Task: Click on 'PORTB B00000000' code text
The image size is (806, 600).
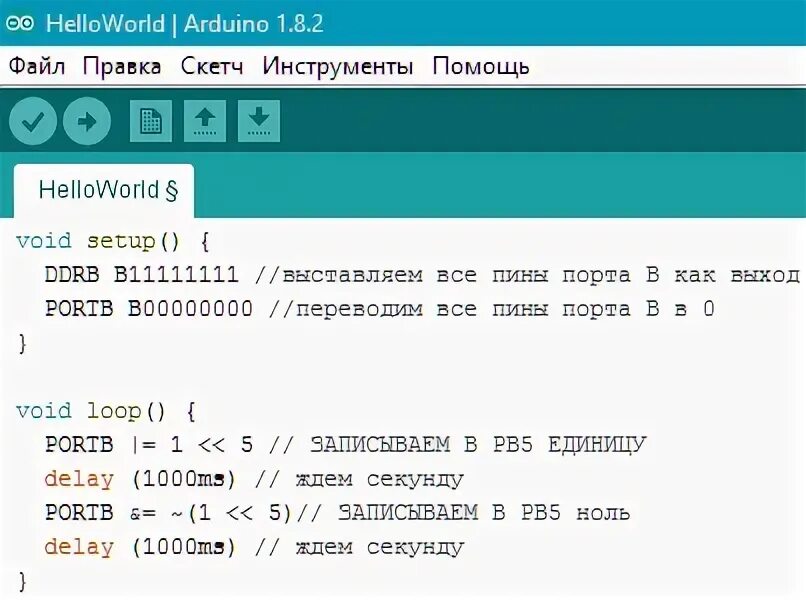Action: coord(149,308)
